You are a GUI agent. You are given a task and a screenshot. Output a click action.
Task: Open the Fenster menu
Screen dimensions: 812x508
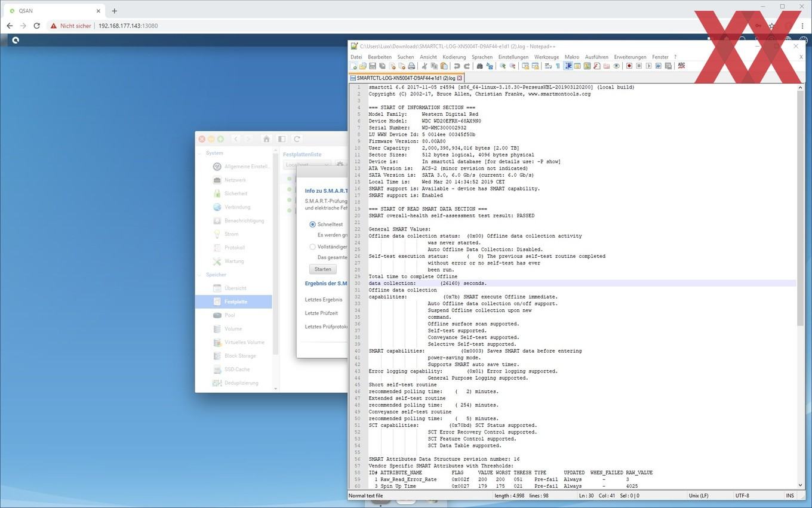[x=660, y=57]
